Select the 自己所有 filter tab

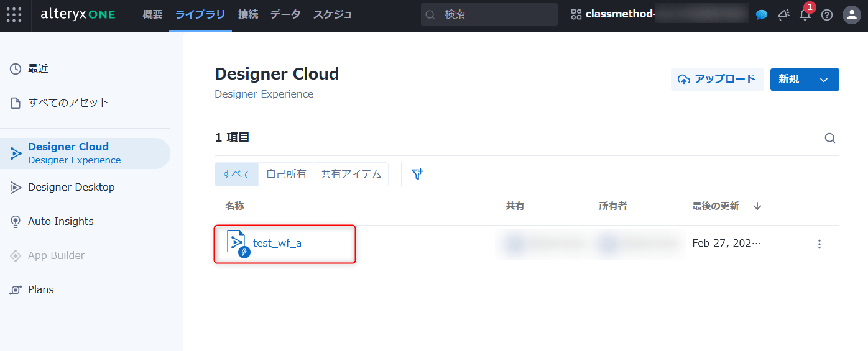pyautogui.click(x=286, y=175)
